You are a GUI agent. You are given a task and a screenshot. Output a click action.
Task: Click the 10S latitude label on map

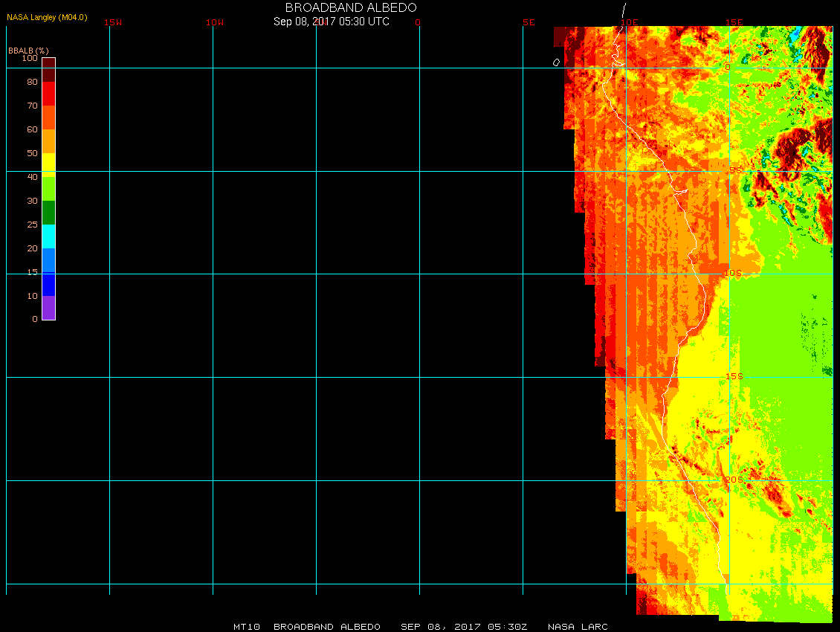733,274
